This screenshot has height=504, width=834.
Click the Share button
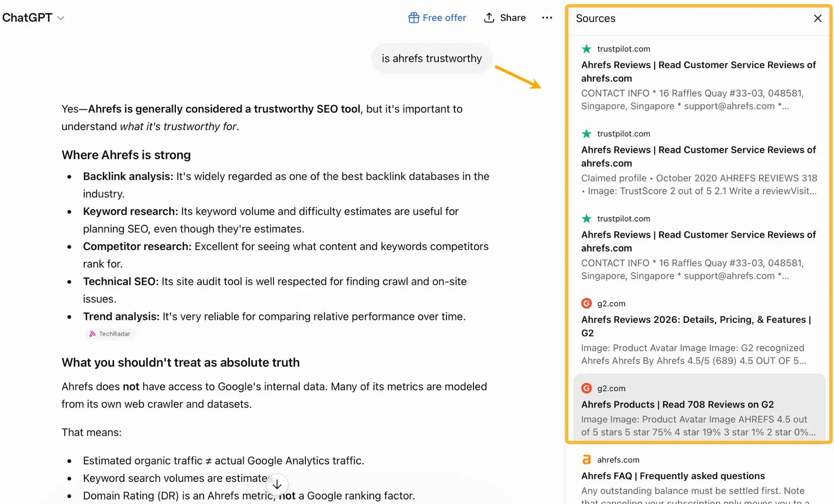coord(505,18)
